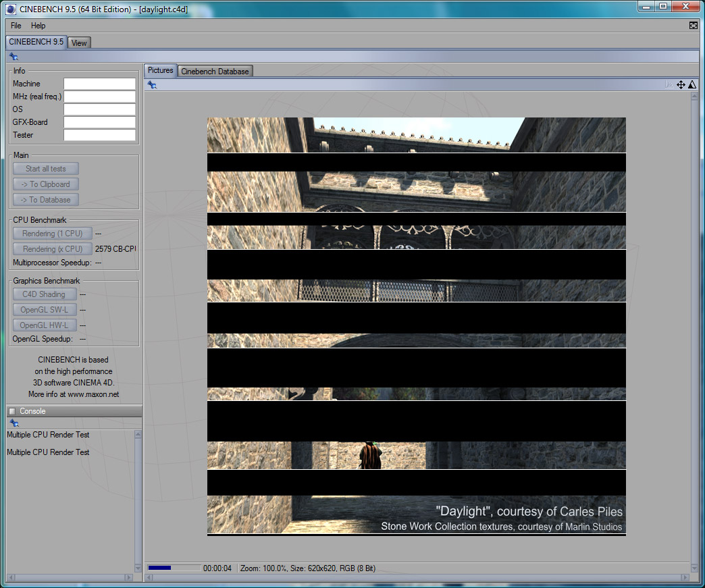Viewport: 705px width, 588px height.
Task: Switch to the View tab
Action: 79,43
